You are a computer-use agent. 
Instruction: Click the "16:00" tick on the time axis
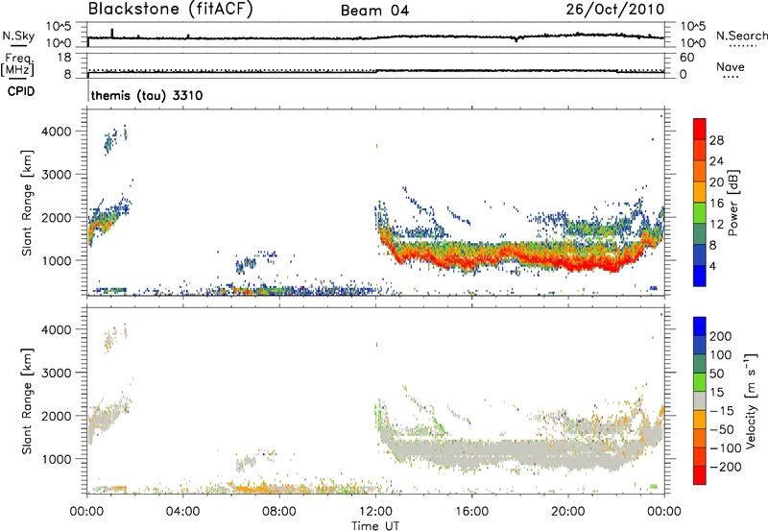pyautogui.click(x=471, y=512)
